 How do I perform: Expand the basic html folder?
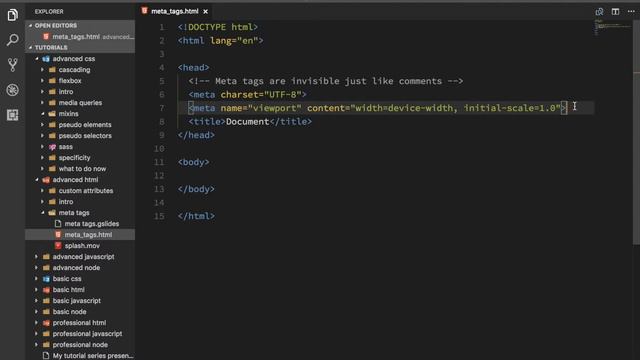click(37, 290)
